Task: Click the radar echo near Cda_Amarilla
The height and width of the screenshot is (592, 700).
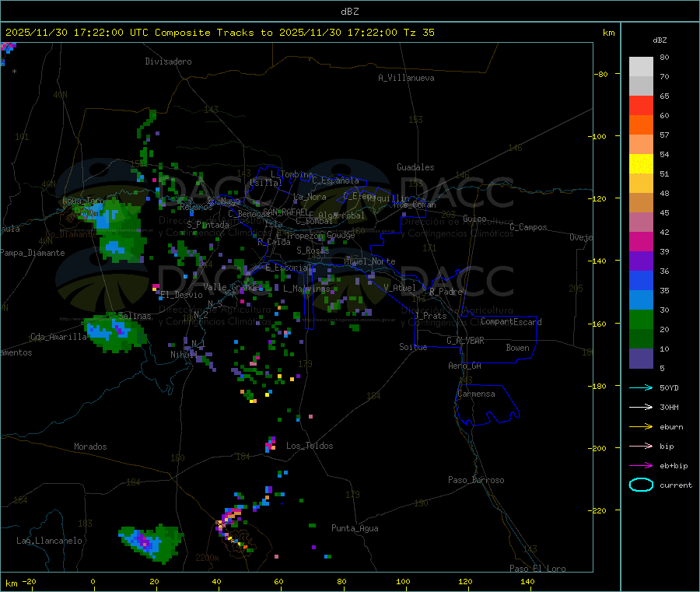Action: point(115,332)
